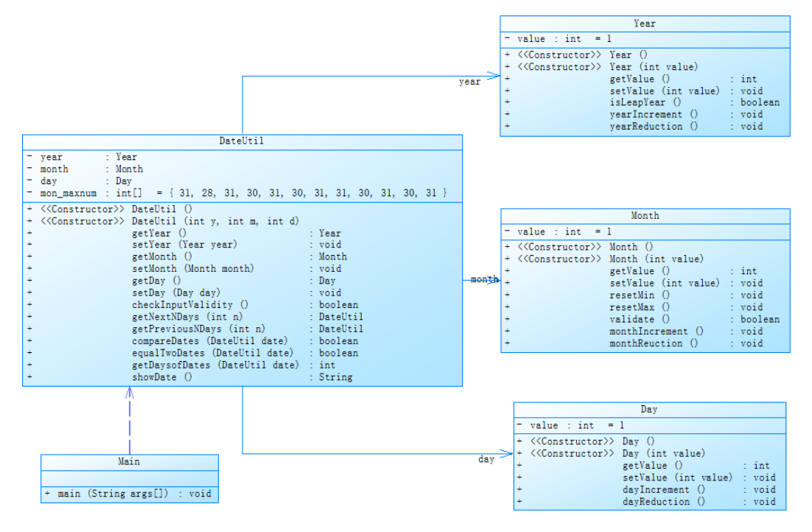Click the mon_maxnum attribute in DateUtil
Viewport: 812px width, 532px height.
click(x=237, y=193)
